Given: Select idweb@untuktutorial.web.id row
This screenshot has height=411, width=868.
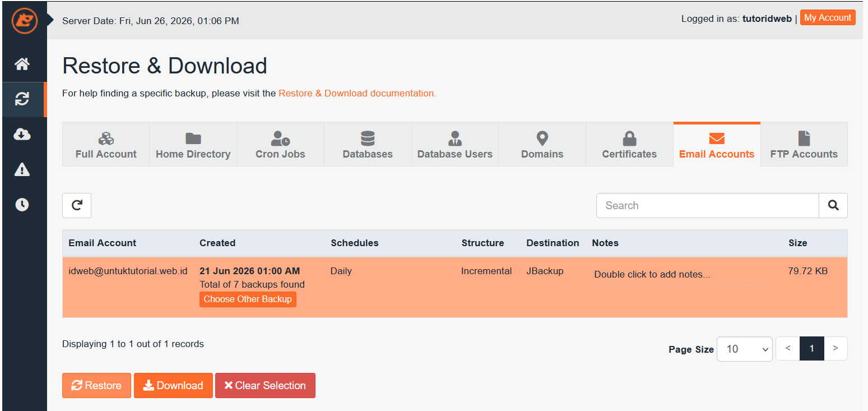Looking at the screenshot, I should coord(455,287).
